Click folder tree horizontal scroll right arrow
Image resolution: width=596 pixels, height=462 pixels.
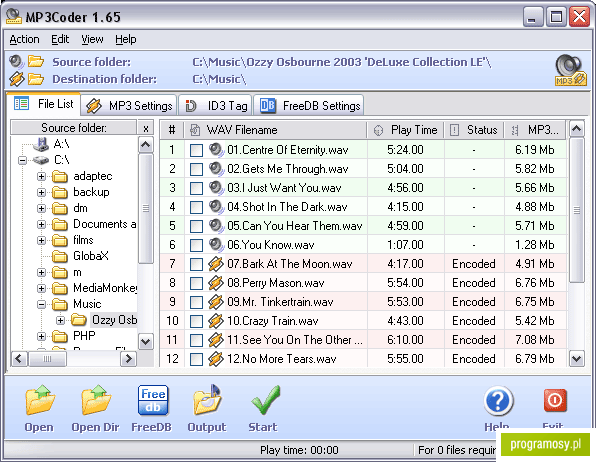(129, 359)
